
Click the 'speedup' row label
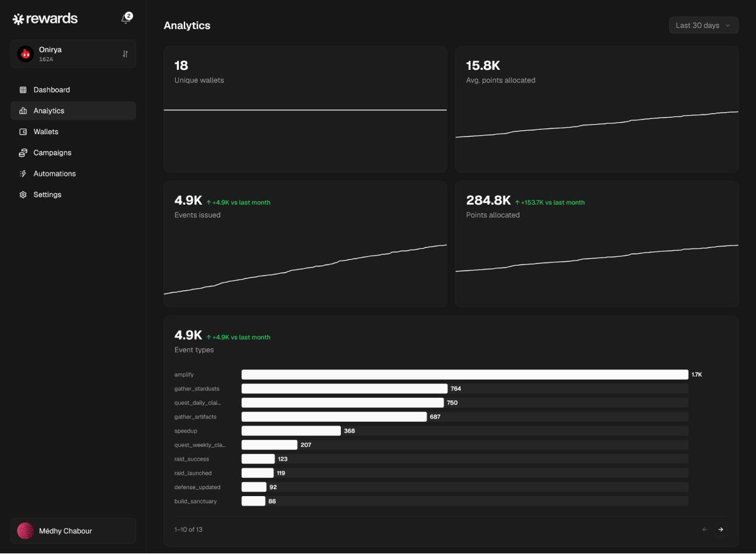186,431
